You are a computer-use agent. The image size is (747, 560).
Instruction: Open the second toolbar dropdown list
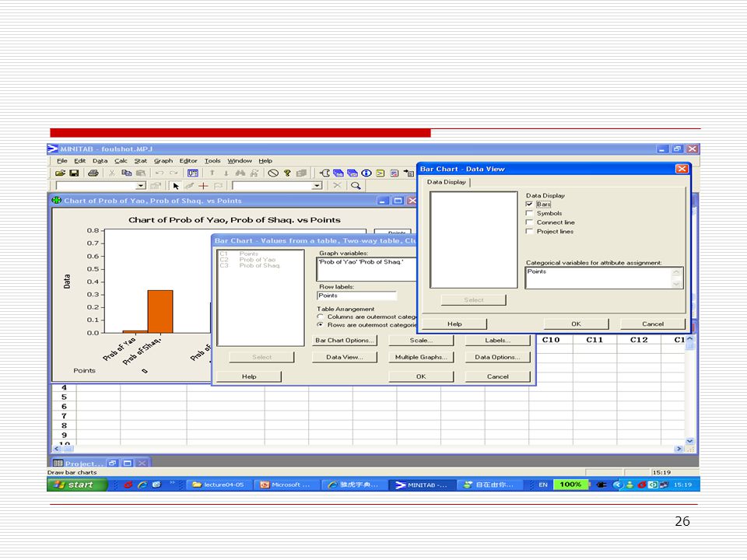(317, 186)
